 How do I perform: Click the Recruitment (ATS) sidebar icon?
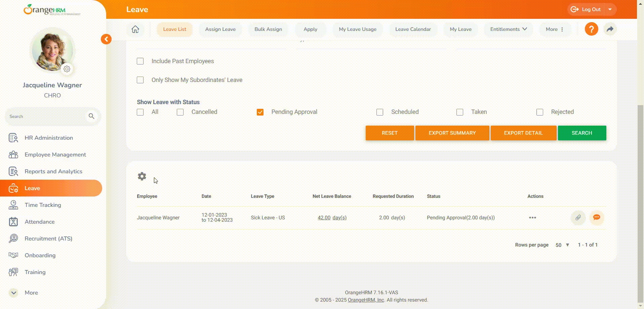click(x=13, y=238)
